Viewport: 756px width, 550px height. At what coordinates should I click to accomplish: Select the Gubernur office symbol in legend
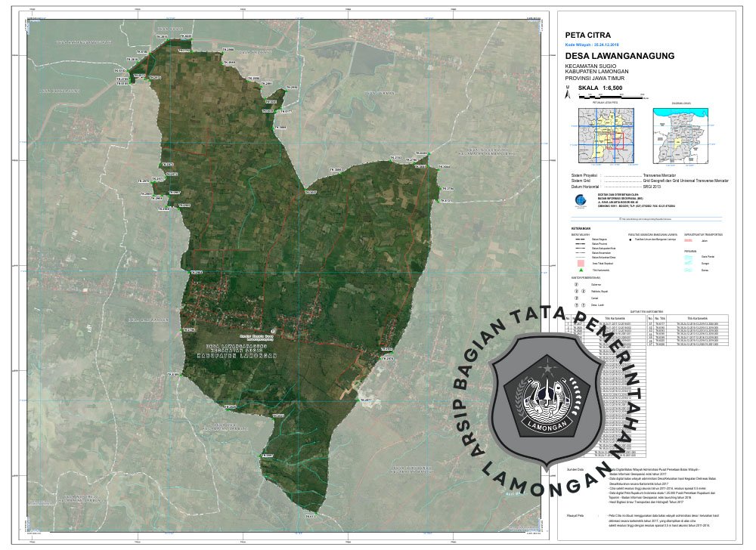click(x=576, y=285)
